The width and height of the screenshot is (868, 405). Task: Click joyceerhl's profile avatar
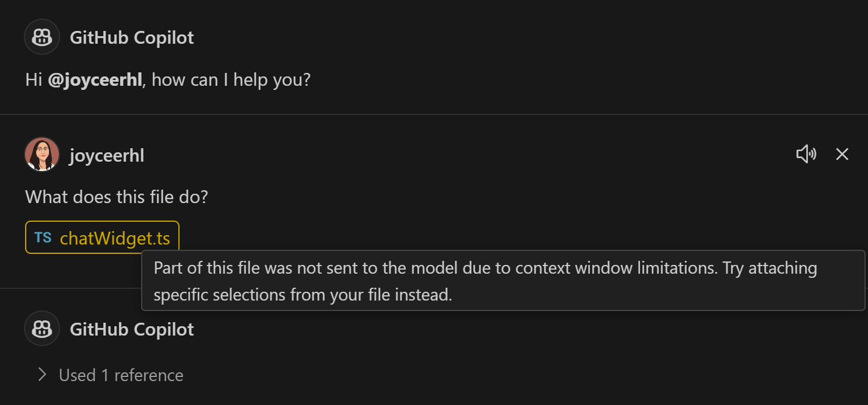pyautogui.click(x=41, y=153)
